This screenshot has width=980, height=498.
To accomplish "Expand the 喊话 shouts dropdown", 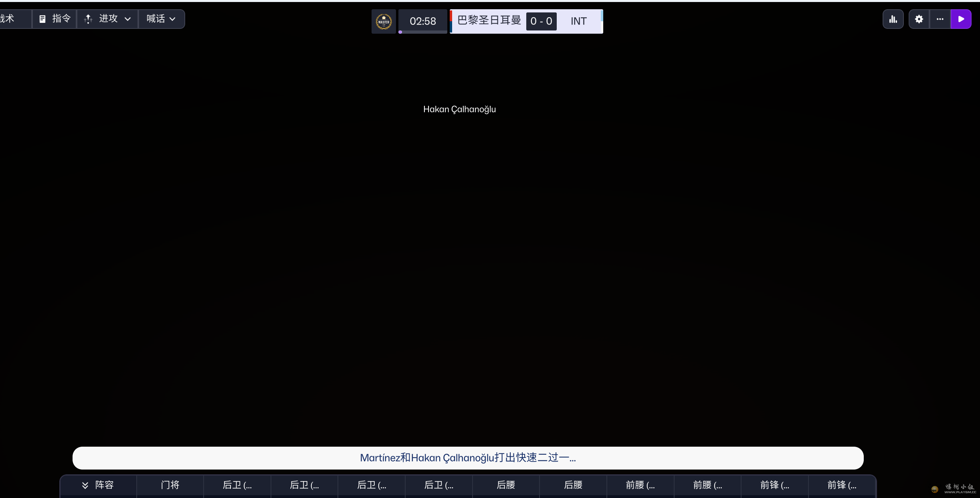I will (x=172, y=19).
